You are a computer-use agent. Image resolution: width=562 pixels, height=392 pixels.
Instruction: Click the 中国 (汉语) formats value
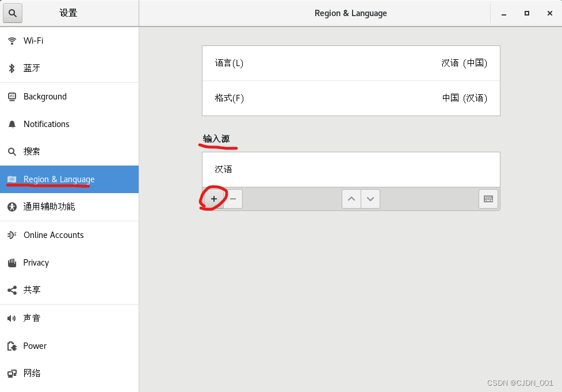tap(465, 98)
